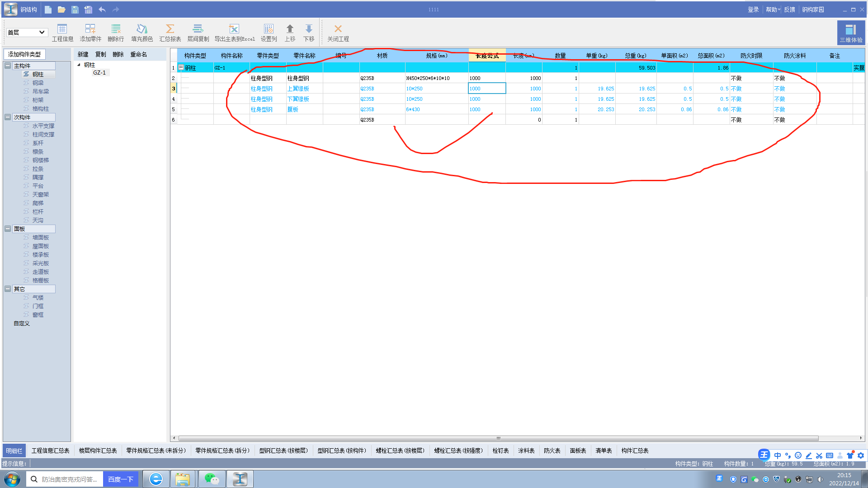The height and width of the screenshot is (488, 868).
Task: Select 钢梁 in component type tree
Action: coord(38,83)
